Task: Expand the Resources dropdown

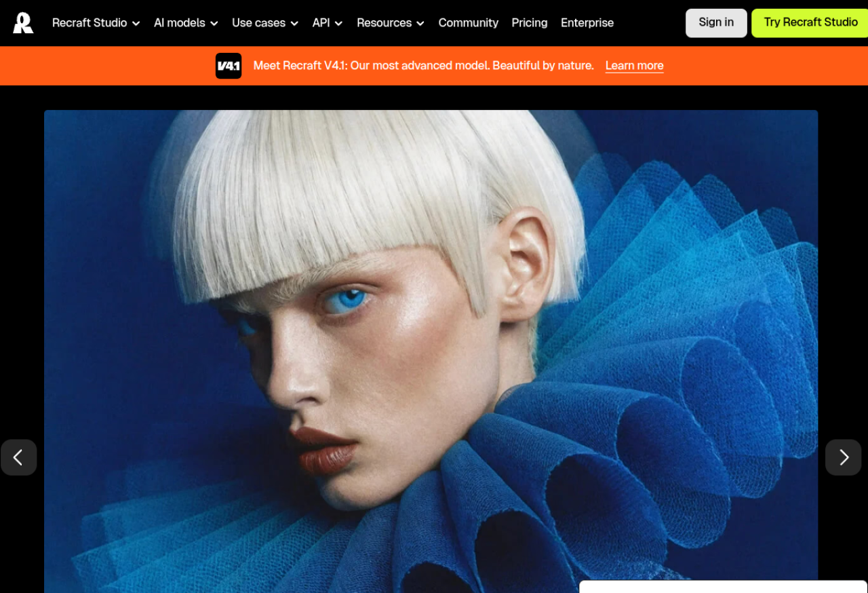Action: click(x=391, y=23)
